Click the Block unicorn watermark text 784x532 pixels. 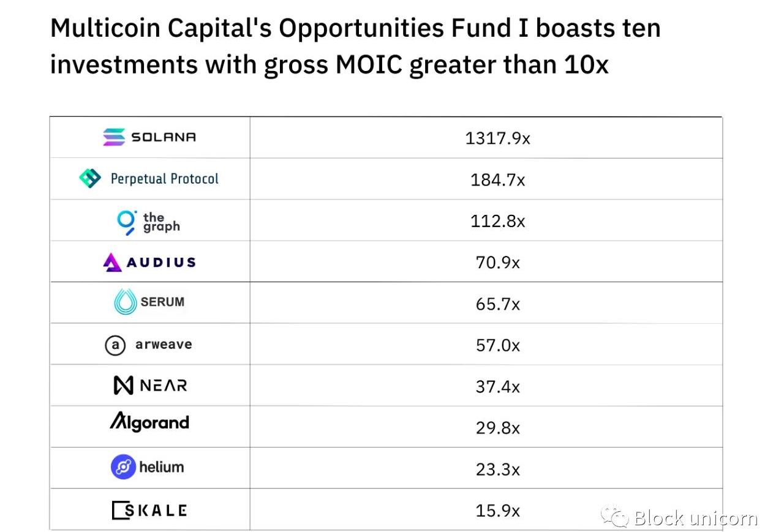pos(695,518)
